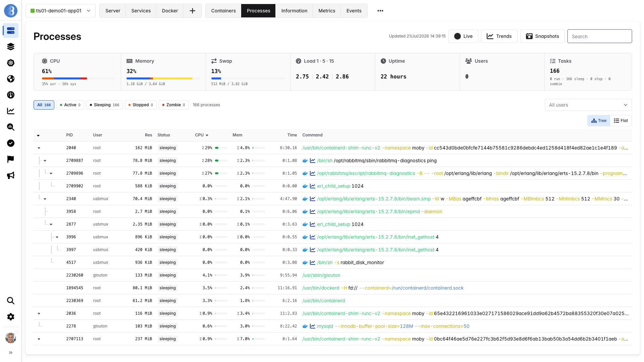
Task: Filter by Stopped processes
Action: coord(141,105)
